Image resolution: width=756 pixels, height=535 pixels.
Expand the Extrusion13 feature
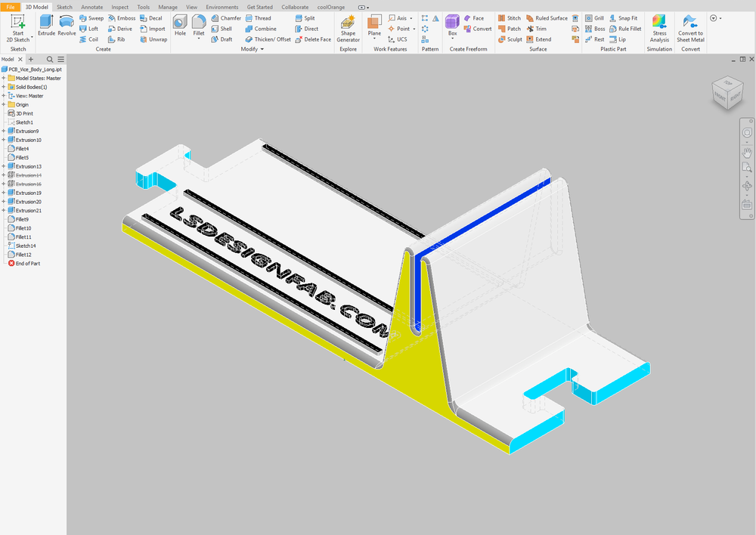pyautogui.click(x=3, y=166)
